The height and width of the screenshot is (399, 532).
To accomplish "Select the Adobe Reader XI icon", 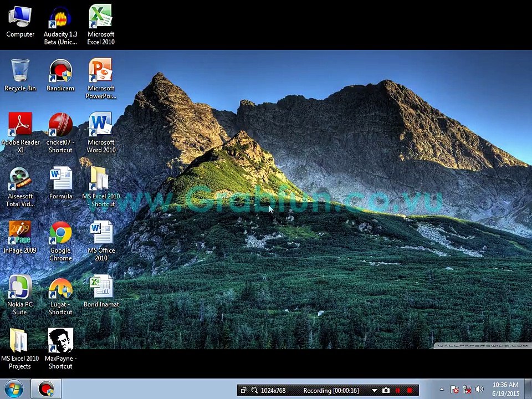I will [20, 132].
